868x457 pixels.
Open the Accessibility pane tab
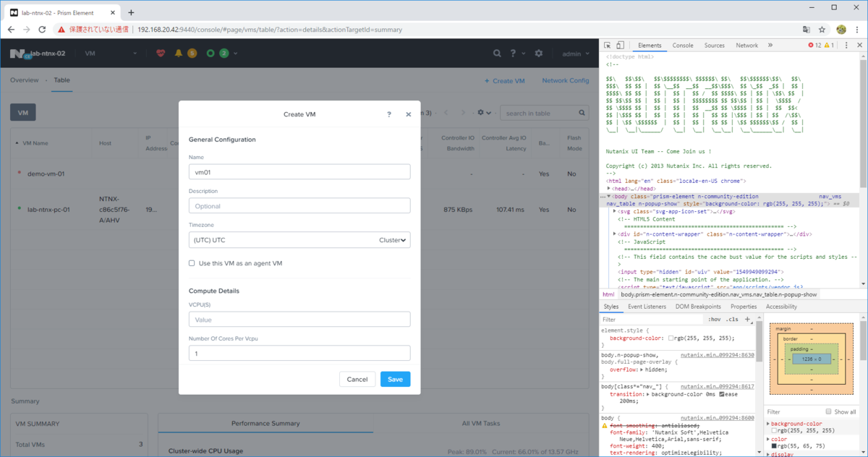coord(781,307)
